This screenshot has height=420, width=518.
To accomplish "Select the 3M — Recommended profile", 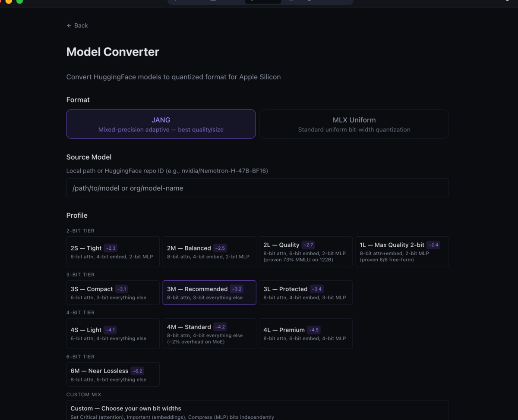I will (209, 293).
